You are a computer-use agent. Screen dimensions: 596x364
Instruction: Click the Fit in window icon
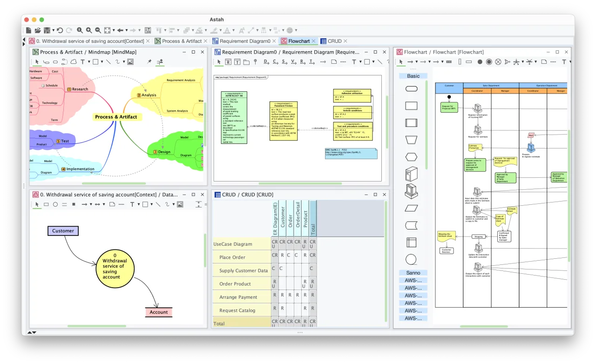coord(107,30)
